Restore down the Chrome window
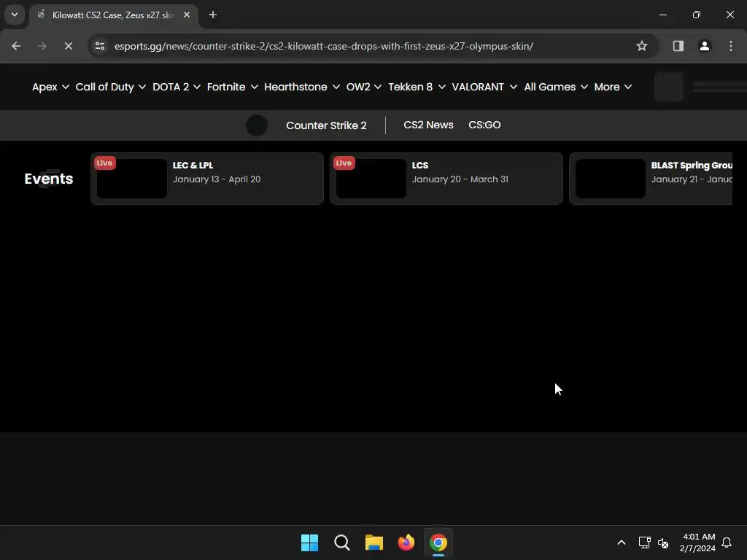 [697, 15]
